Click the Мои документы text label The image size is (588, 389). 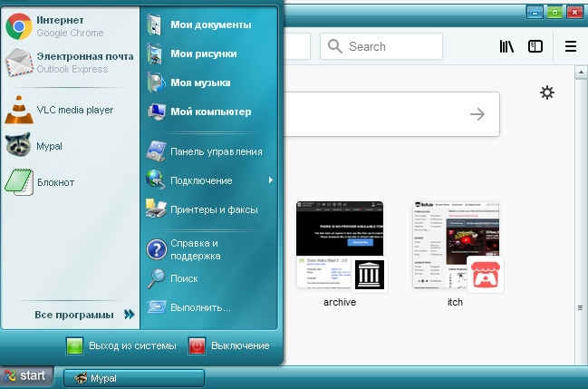pyautogui.click(x=211, y=24)
